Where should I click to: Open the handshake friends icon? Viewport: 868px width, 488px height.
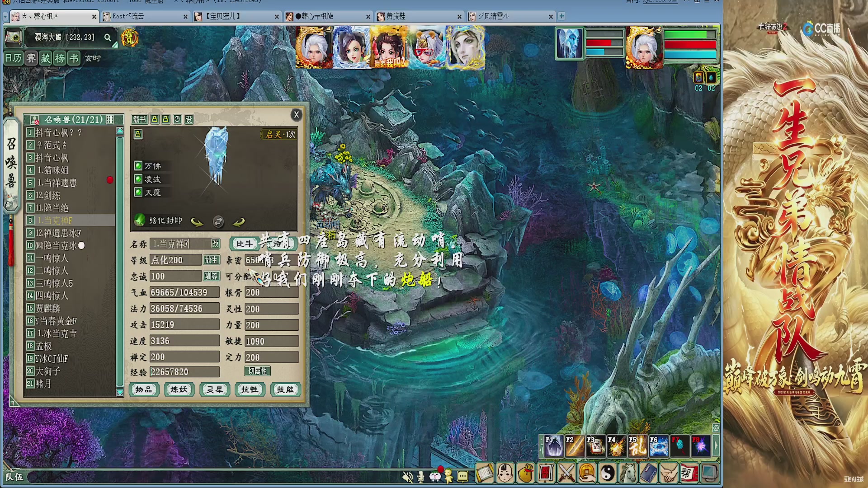(669, 474)
